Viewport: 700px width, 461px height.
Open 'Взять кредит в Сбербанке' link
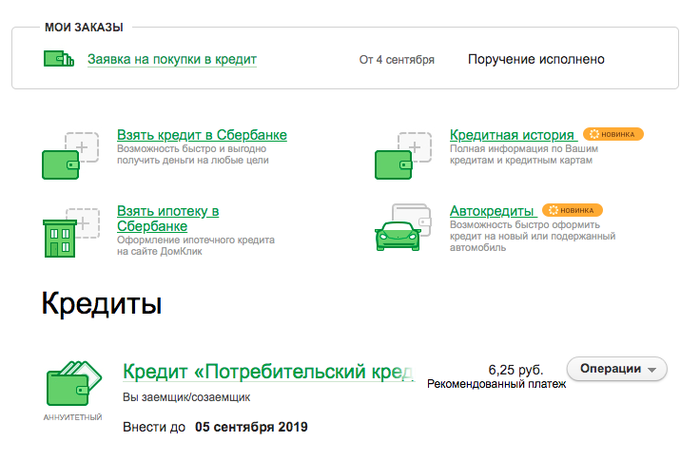tap(202, 135)
